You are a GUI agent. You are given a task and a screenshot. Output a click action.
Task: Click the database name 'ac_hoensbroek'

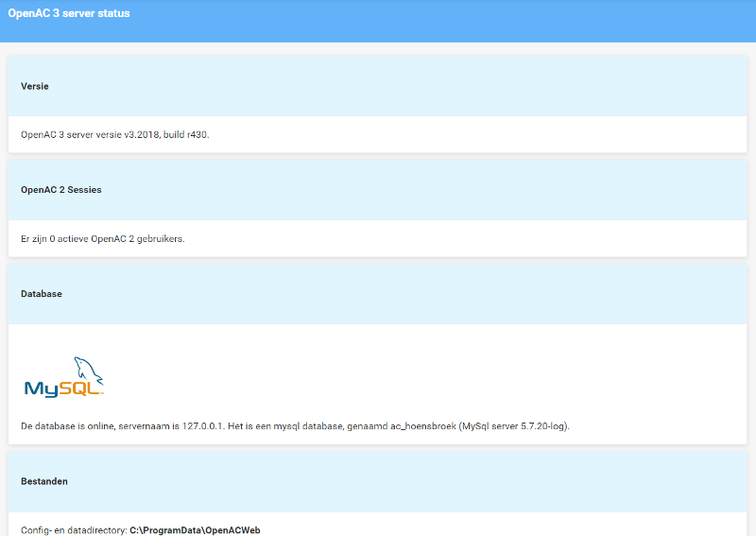[416, 426]
